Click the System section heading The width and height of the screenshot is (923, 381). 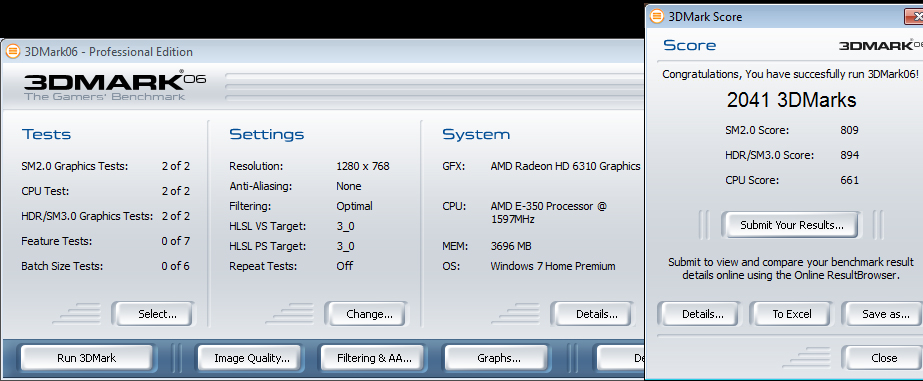pyautogui.click(x=476, y=134)
